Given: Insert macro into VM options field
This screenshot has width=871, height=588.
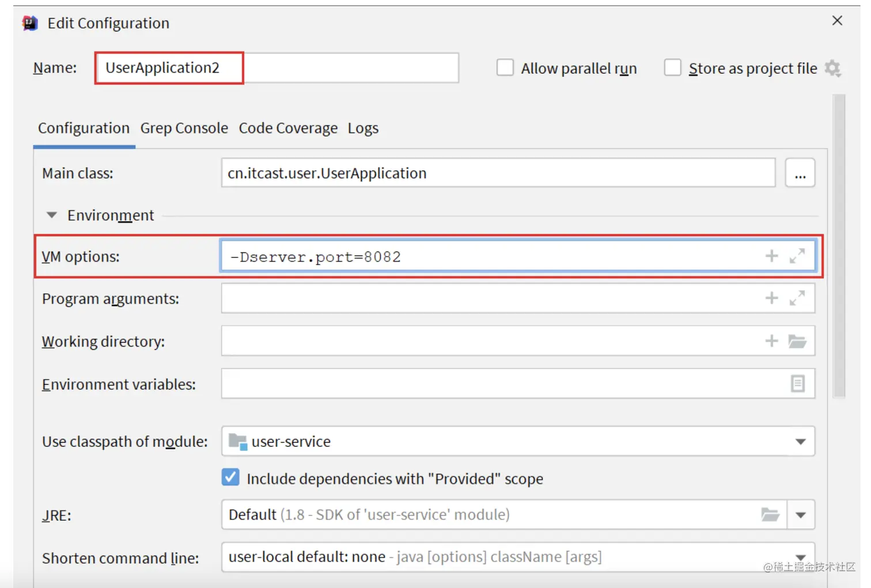Looking at the screenshot, I should (x=771, y=256).
